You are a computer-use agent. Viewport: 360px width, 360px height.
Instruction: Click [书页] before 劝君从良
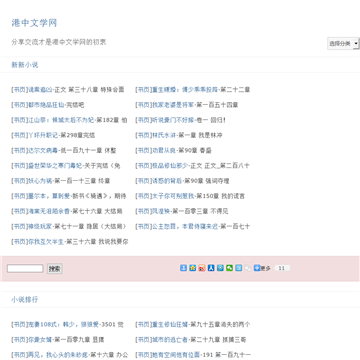pos(144,150)
